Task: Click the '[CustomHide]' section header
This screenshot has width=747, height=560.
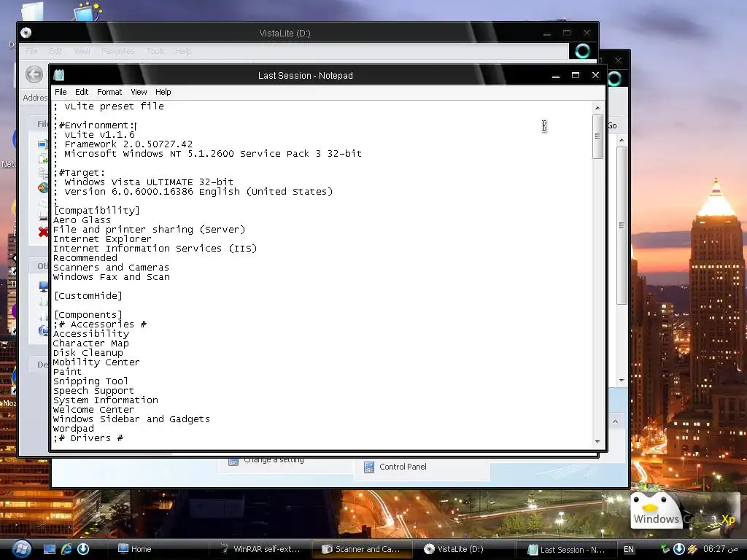Action: pos(88,296)
